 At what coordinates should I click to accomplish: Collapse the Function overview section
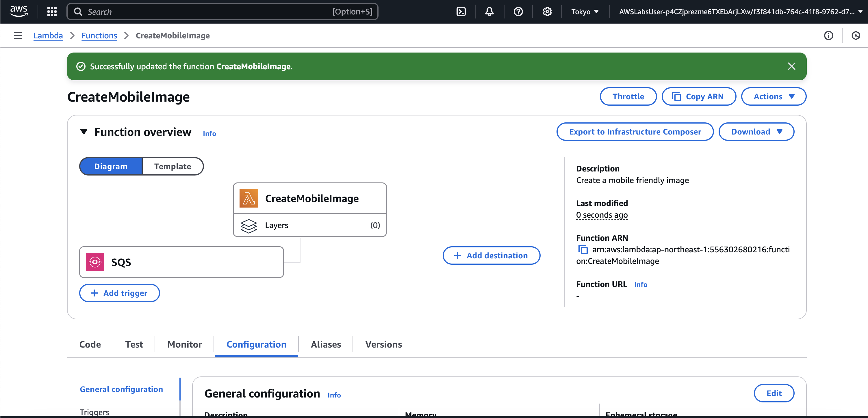coord(84,132)
